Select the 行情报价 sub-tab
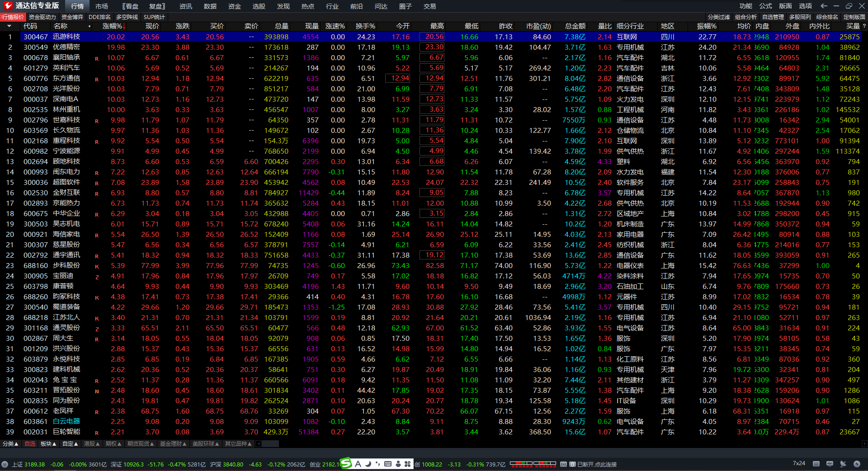The image size is (868, 471). coord(13,17)
